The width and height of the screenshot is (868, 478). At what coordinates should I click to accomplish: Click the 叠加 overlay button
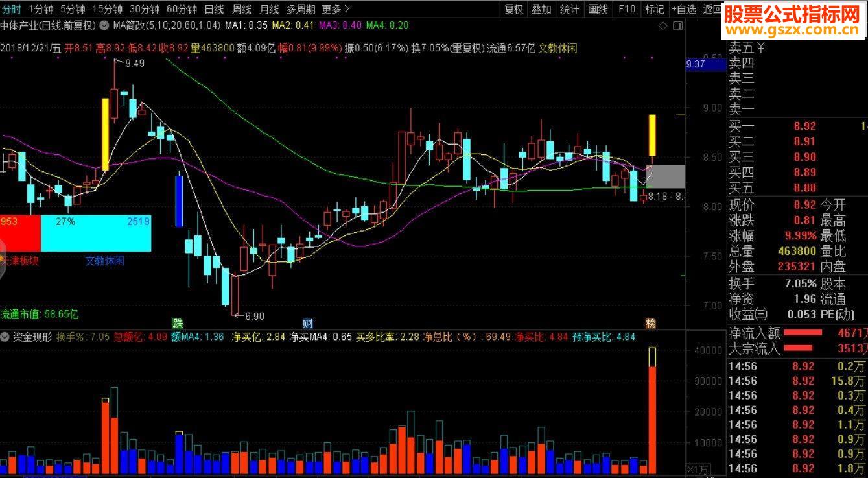click(541, 9)
